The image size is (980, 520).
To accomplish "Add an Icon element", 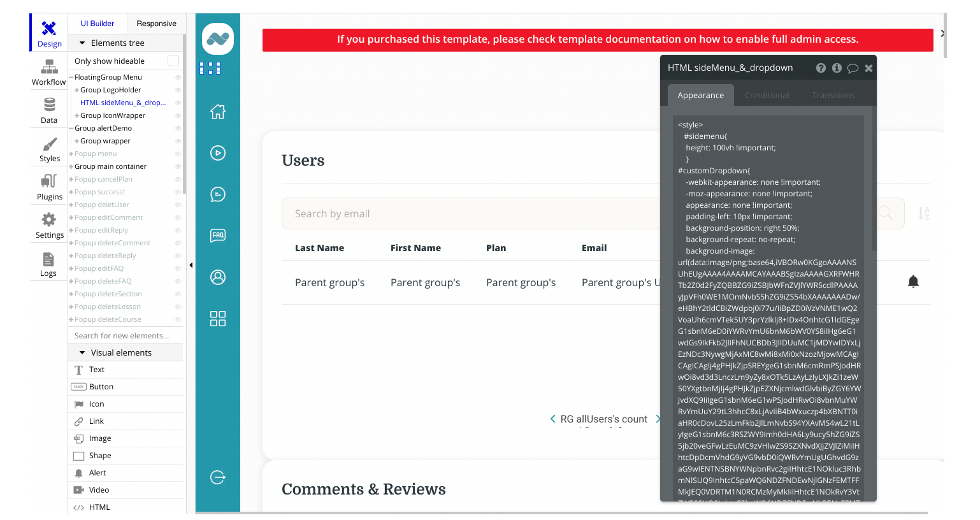I will point(126,404).
